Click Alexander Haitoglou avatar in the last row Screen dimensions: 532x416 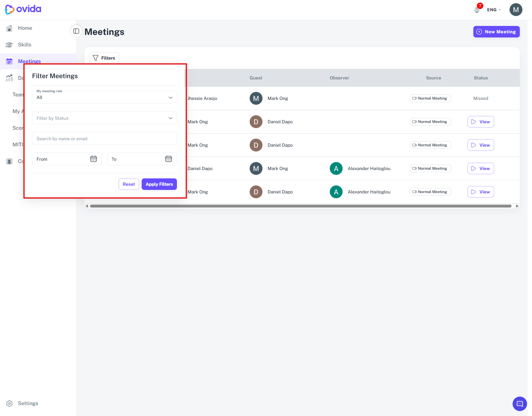click(x=336, y=192)
